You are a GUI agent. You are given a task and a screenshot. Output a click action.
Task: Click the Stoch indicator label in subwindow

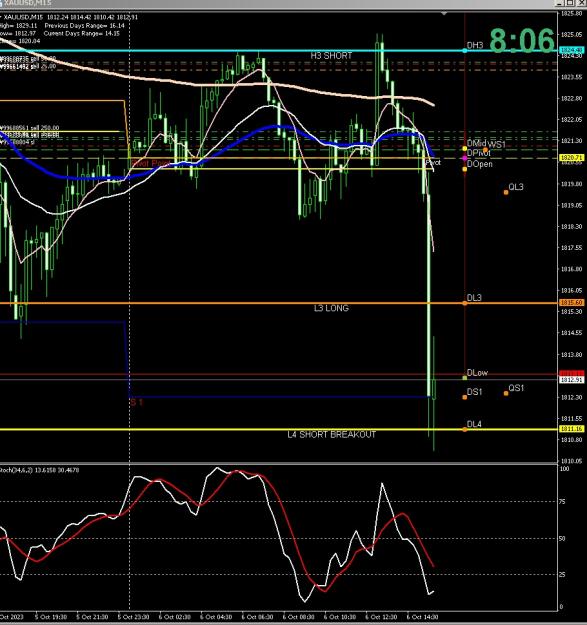click(x=39, y=470)
